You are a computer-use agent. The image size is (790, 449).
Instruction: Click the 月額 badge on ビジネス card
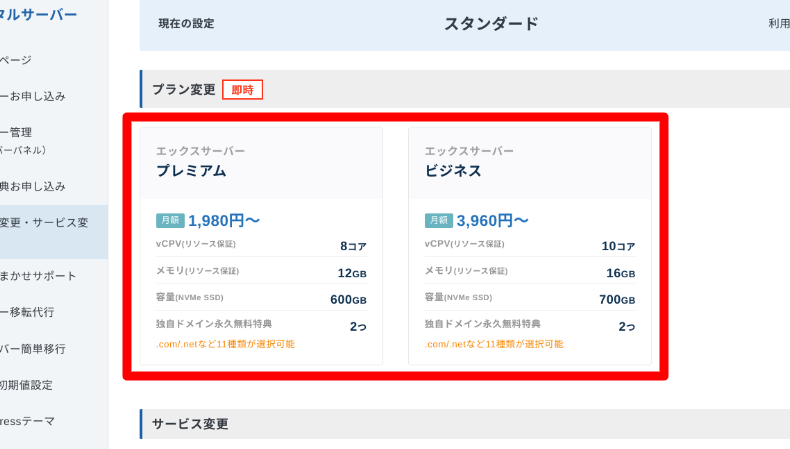pos(439,220)
